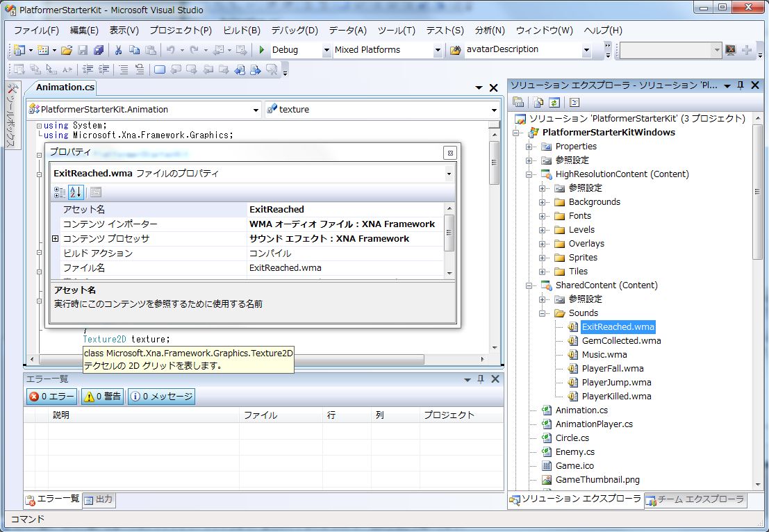The width and height of the screenshot is (769, 532).
Task: Switch to the 出力 output tab
Action: pos(99,499)
